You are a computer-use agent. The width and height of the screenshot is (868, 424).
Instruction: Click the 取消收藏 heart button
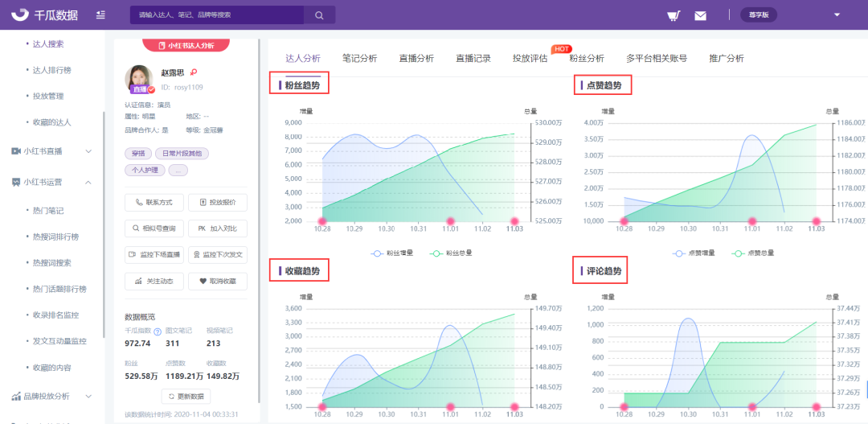pos(218,281)
